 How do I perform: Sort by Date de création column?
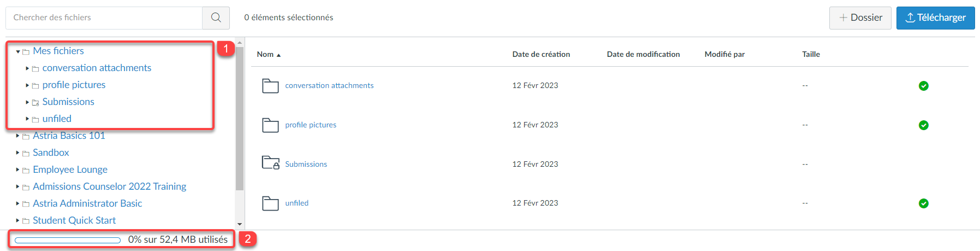[x=541, y=54]
